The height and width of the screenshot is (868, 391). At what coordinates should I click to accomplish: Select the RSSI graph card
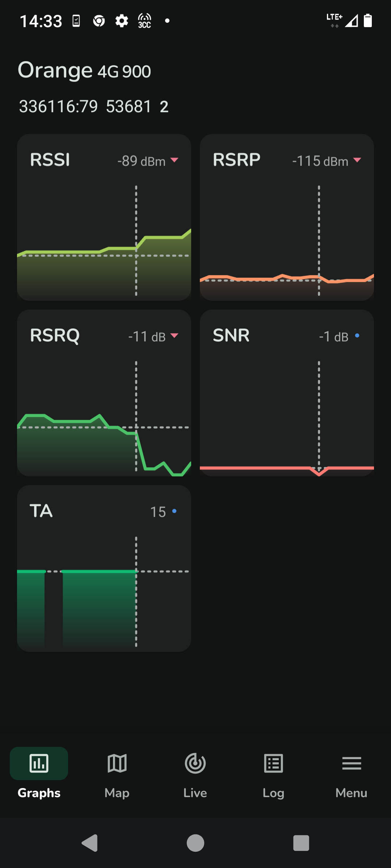tap(104, 217)
